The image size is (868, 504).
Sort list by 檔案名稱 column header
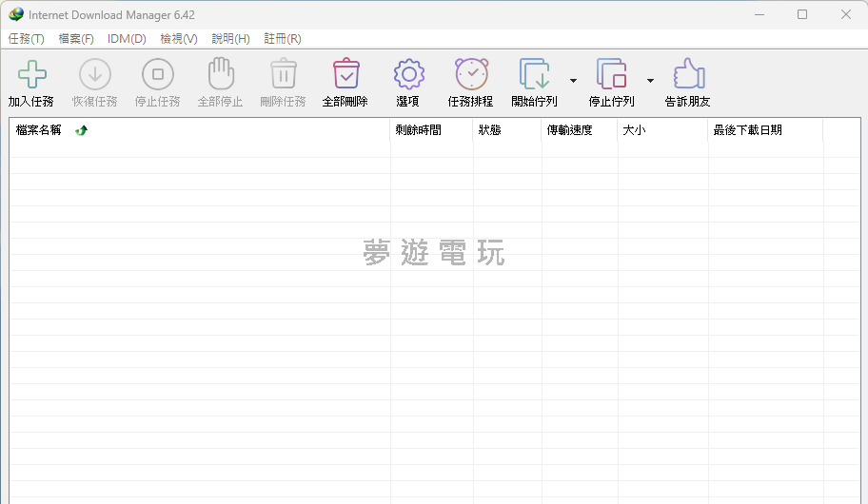pyautogui.click(x=39, y=130)
